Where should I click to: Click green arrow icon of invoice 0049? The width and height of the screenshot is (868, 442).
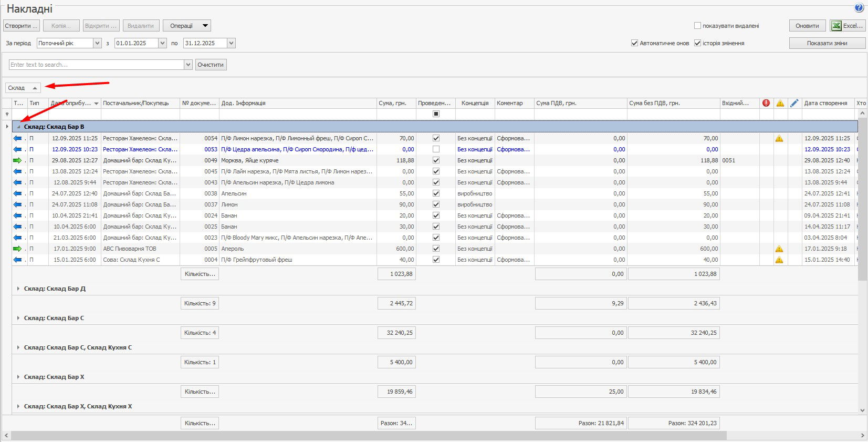coord(17,160)
